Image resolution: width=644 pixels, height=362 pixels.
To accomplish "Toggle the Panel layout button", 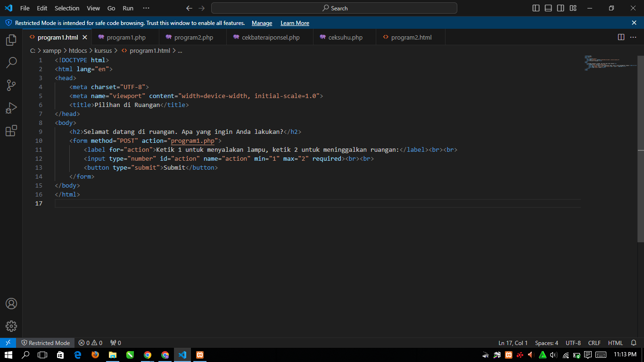I will click(548, 8).
